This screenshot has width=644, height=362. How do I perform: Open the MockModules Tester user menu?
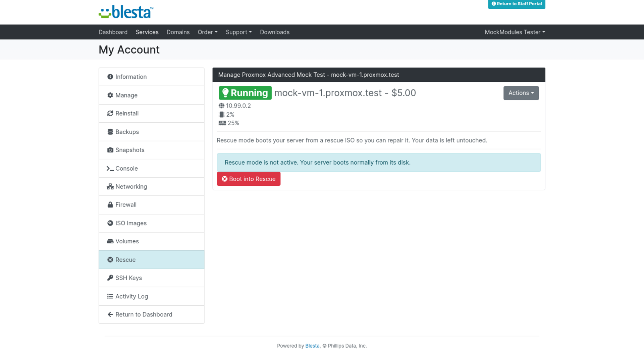click(x=515, y=32)
